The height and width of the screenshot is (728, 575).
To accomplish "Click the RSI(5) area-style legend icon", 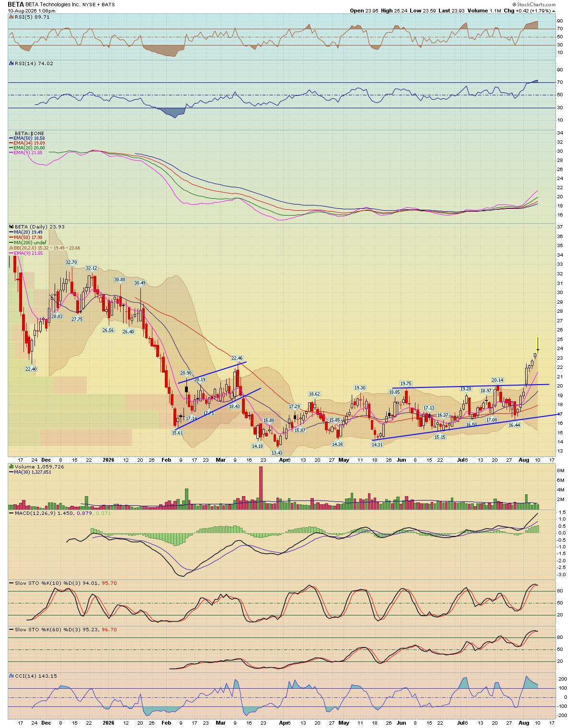I will [x=11, y=17].
